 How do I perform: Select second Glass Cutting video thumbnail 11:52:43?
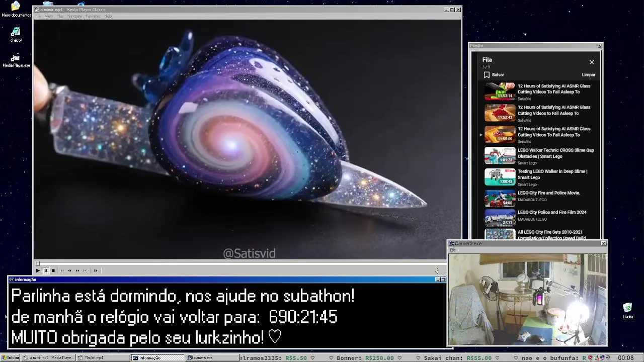click(500, 113)
